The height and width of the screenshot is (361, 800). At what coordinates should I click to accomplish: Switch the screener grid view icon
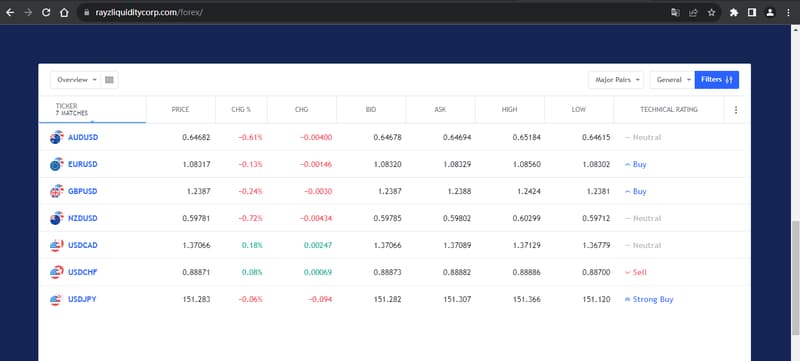click(109, 80)
